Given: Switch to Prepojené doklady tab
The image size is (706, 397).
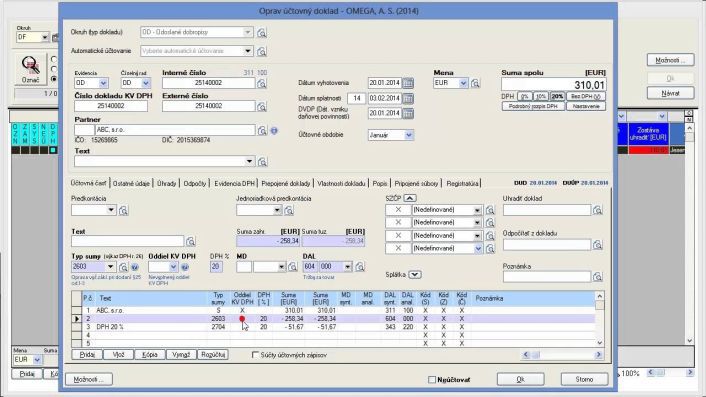Looking at the screenshot, I should tap(286, 184).
